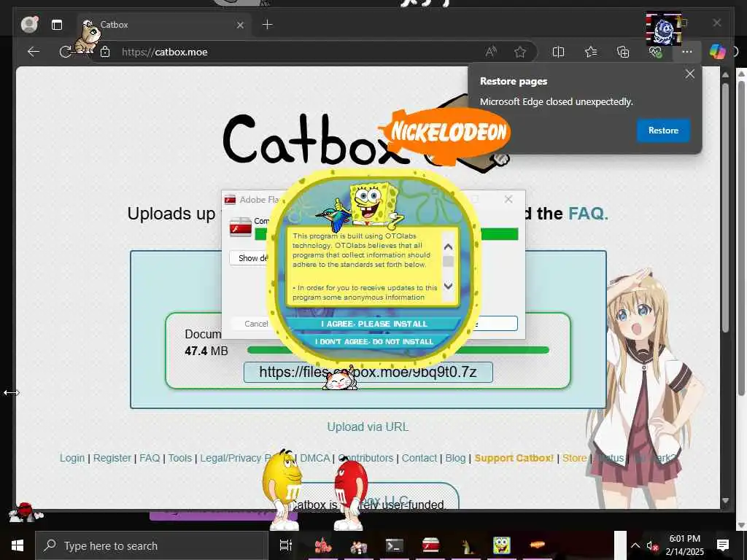Open the Support Catbox! link
The width and height of the screenshot is (747, 560).
point(514,458)
